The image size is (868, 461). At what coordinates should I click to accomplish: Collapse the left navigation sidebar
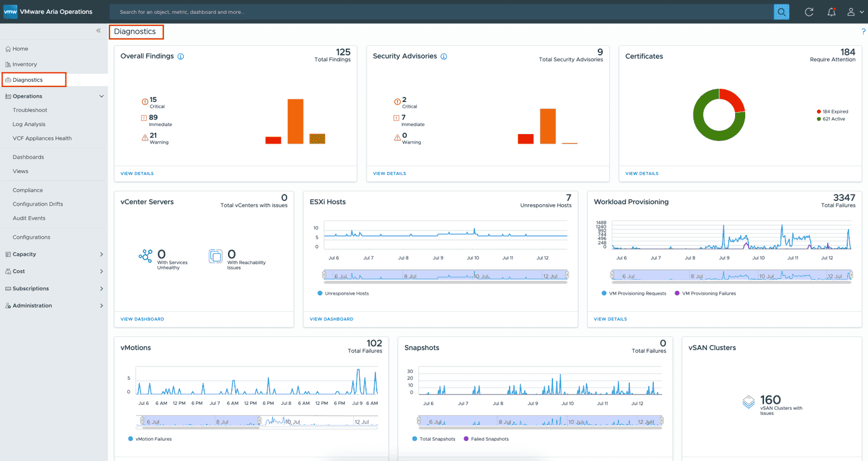(x=98, y=31)
